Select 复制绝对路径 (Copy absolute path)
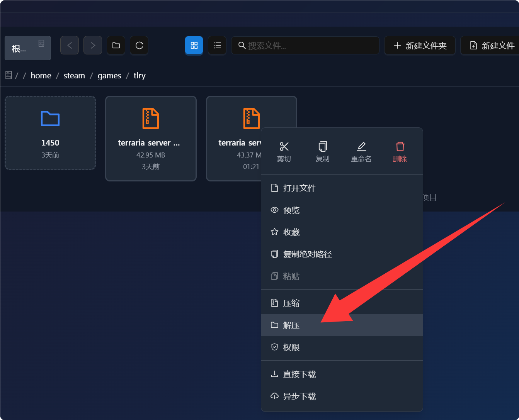The width and height of the screenshot is (519, 420). [x=342, y=254]
